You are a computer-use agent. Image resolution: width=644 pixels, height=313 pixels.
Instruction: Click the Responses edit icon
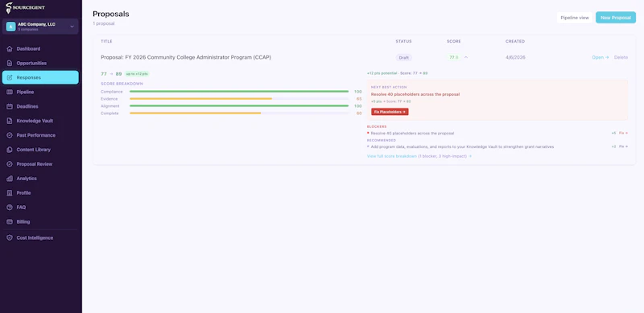click(10, 77)
